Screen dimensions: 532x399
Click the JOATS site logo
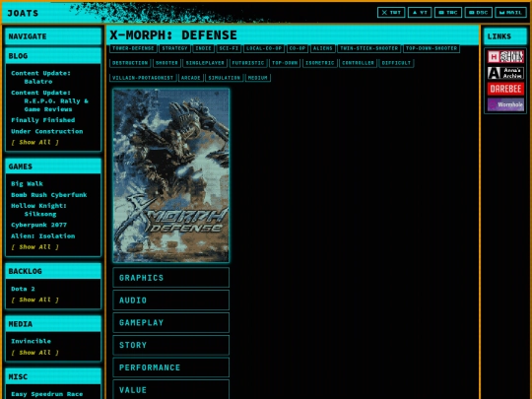[x=23, y=13]
